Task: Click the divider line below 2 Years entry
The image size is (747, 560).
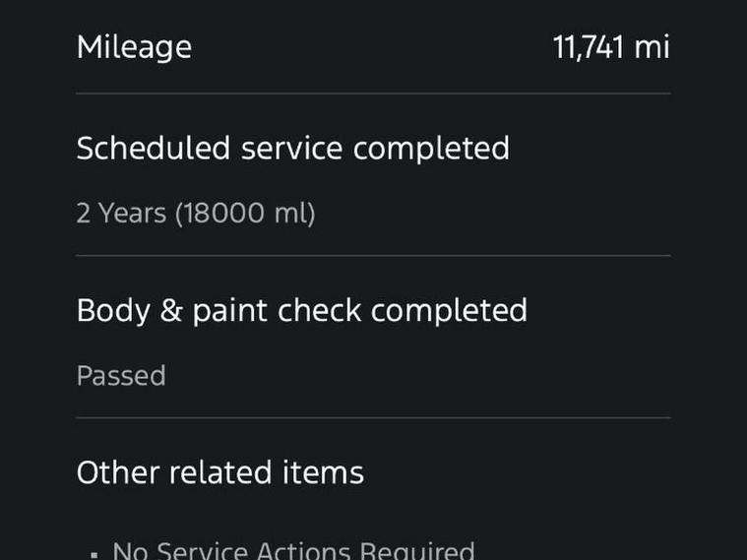Action: pos(373,256)
